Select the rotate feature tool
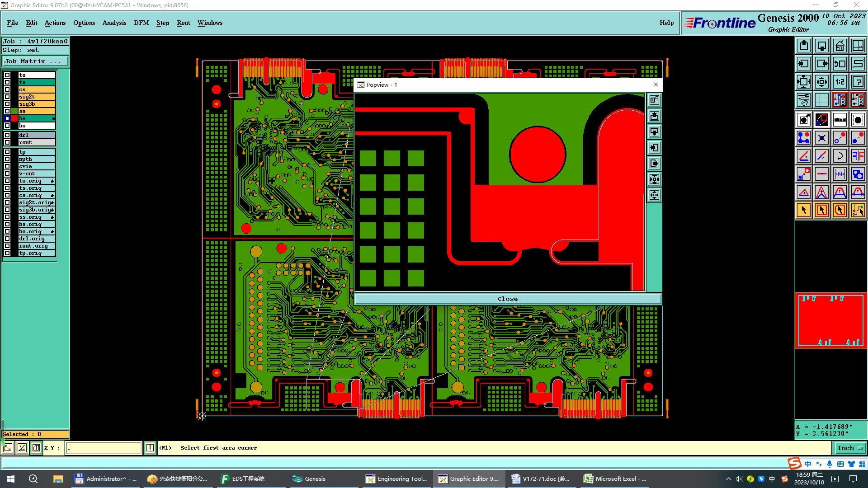This screenshot has width=868, height=488. pyautogui.click(x=840, y=156)
